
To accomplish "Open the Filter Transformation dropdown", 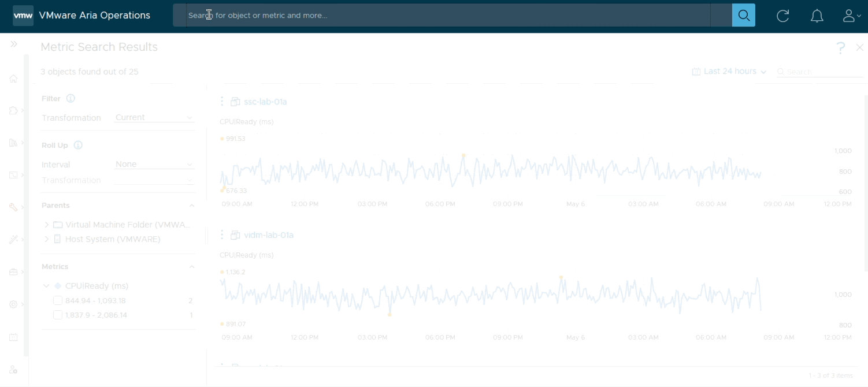I will pyautogui.click(x=154, y=118).
